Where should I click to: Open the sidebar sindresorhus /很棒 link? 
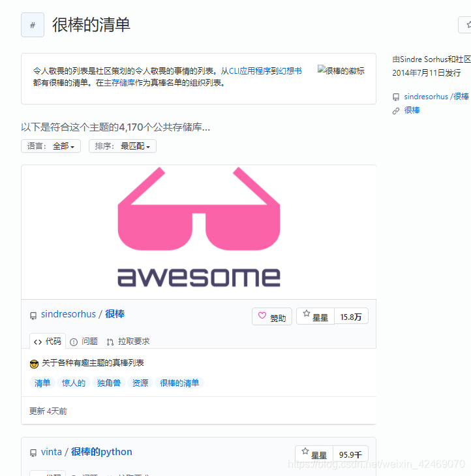tap(436, 97)
